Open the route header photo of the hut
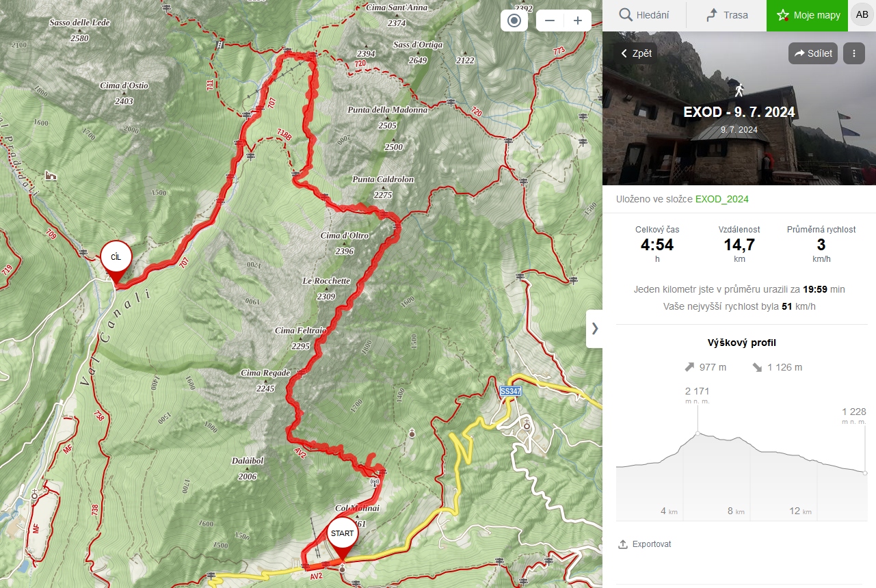Screen dimensions: 876x588 click(x=739, y=108)
